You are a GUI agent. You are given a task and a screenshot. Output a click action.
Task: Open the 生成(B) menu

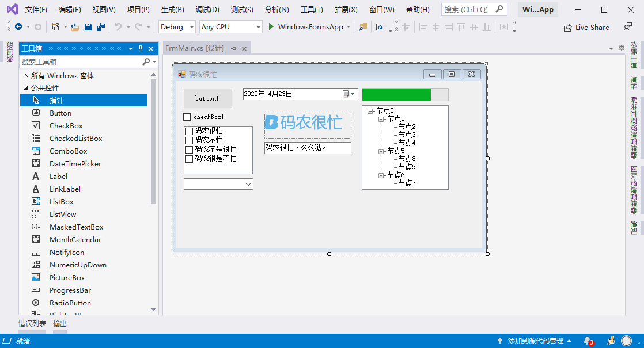[x=172, y=9]
